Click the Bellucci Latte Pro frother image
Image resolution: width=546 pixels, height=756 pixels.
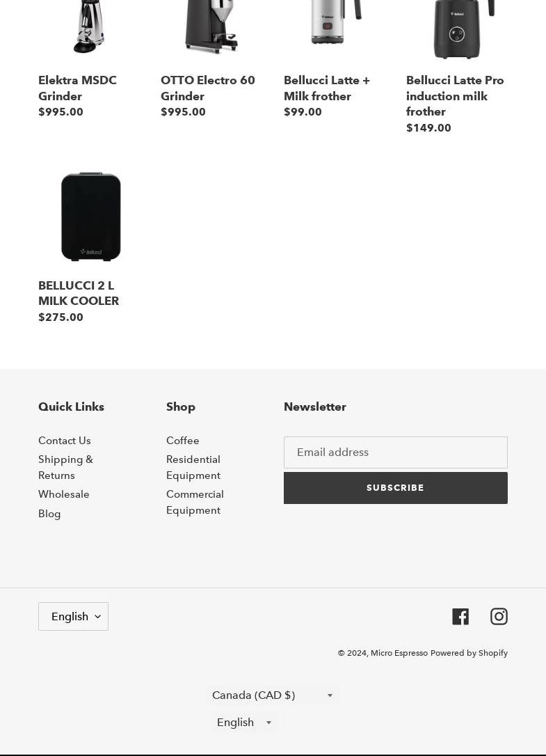(456, 29)
